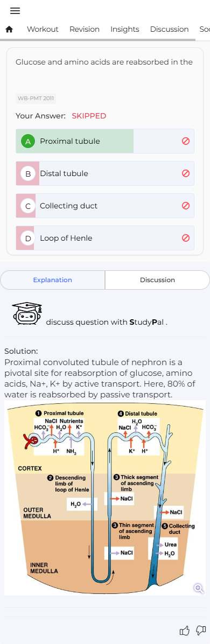The height and width of the screenshot is (644, 210).
Task: Click the block icon beside Loop of Henle
Action: 185,238
